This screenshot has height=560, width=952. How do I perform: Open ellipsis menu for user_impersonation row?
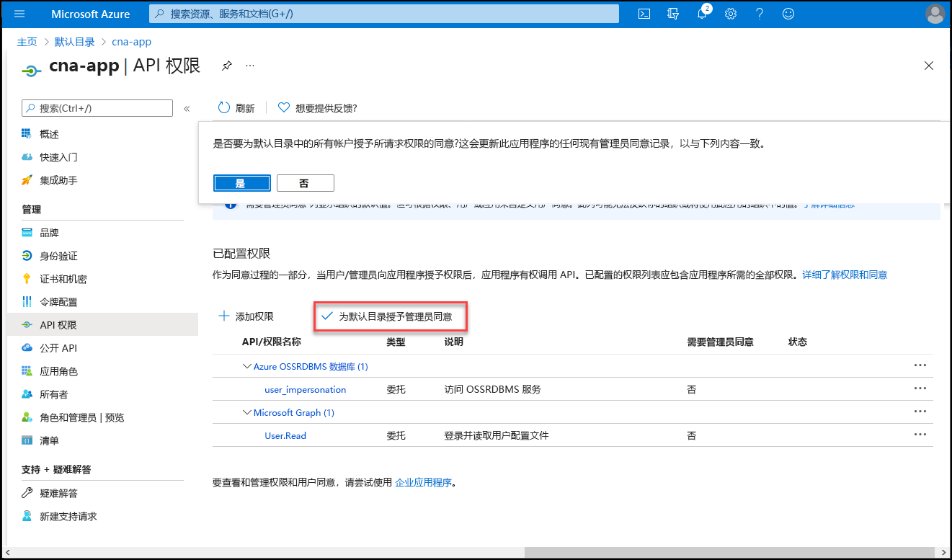pyautogui.click(x=920, y=388)
